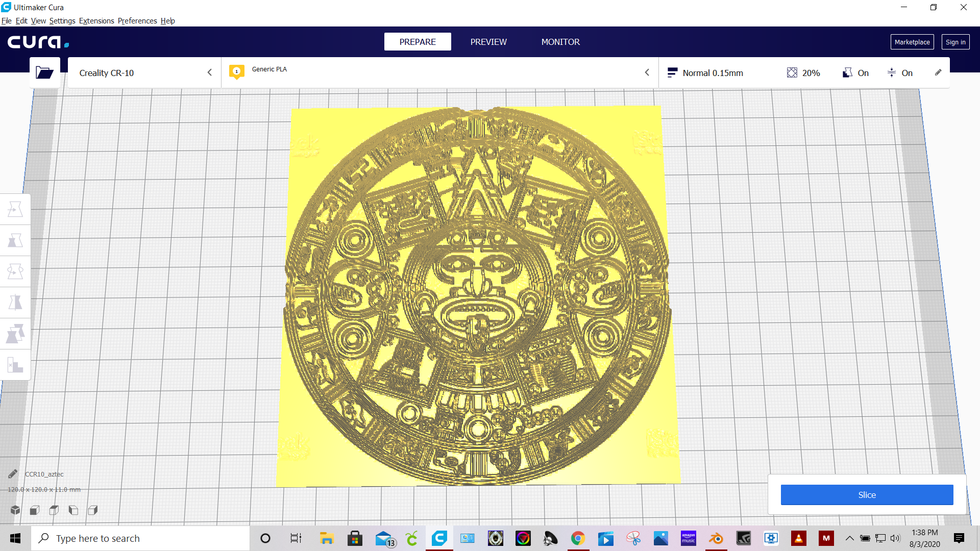Open File Explorer from the taskbar
Viewport: 980px width, 551px height.
coord(327,538)
